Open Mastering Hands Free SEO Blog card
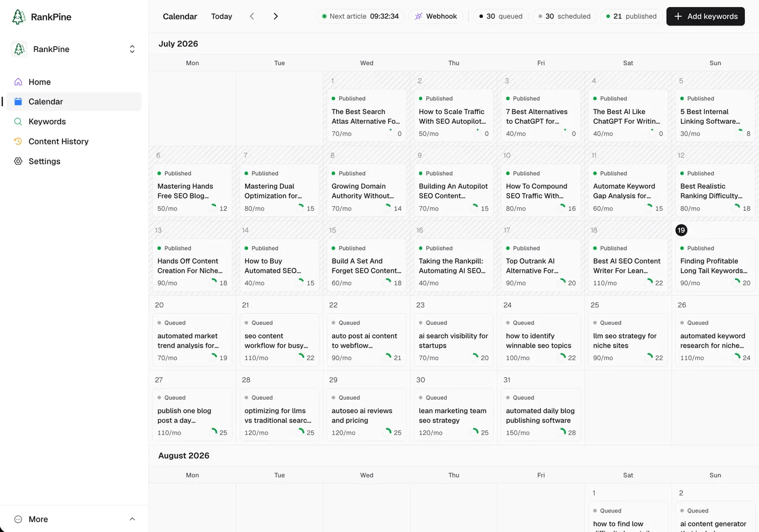This screenshot has height=532, width=759. pyautogui.click(x=192, y=191)
